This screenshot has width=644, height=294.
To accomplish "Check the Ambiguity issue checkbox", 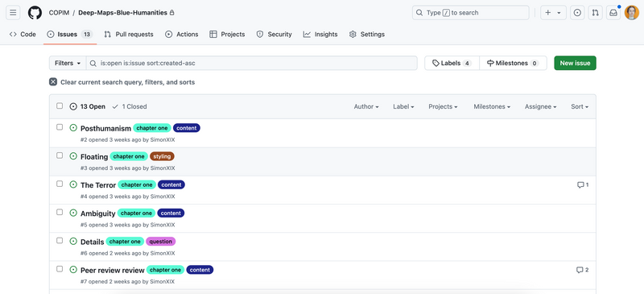I will point(60,212).
